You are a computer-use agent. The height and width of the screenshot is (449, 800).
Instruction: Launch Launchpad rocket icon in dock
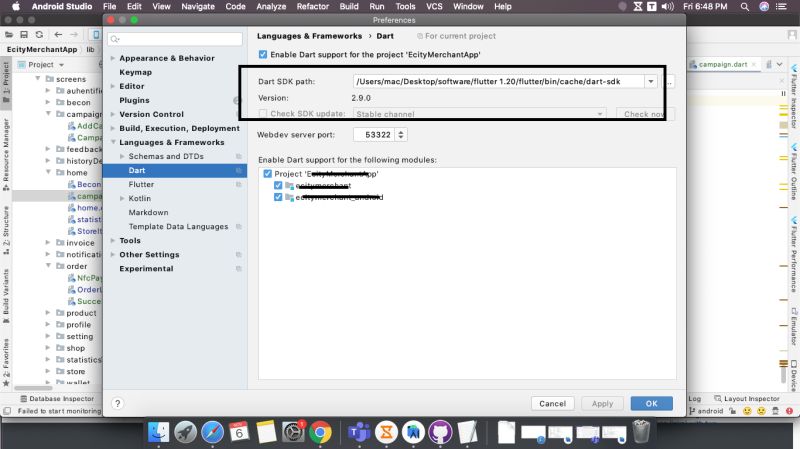[x=185, y=433]
